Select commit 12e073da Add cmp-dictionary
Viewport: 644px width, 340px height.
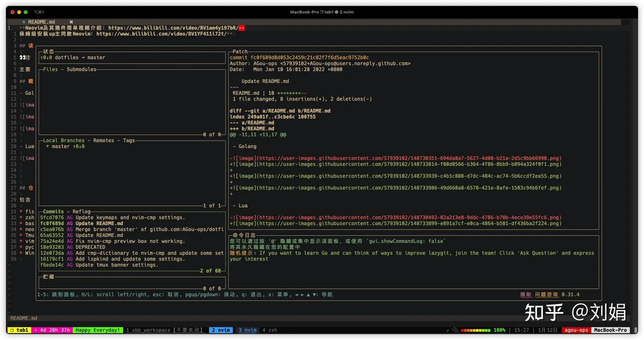click(132, 253)
